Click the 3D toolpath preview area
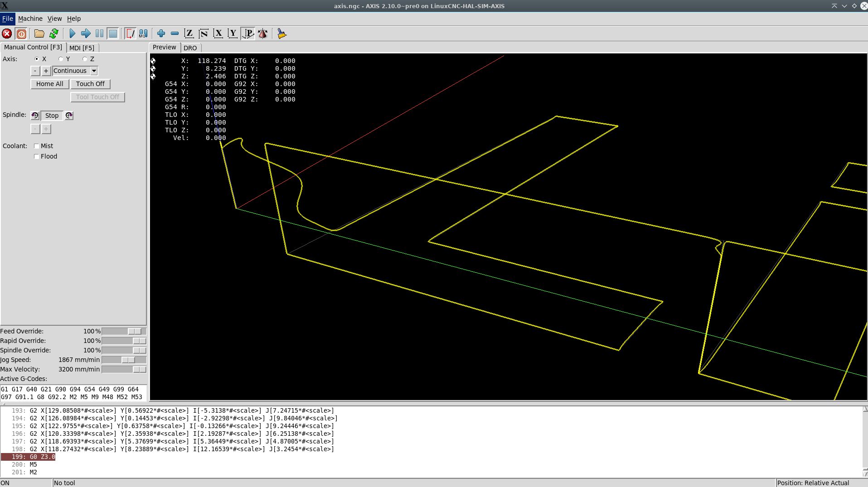 click(508, 227)
